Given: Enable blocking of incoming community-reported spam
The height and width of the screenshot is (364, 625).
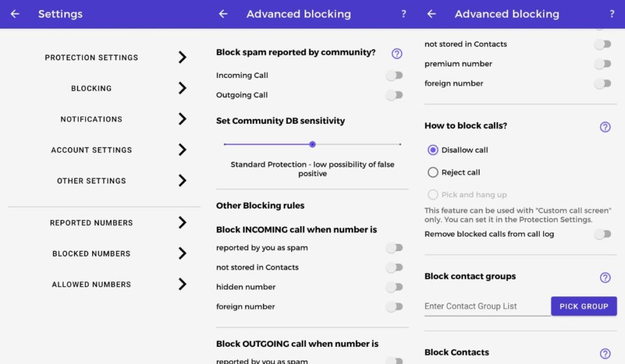Looking at the screenshot, I should pos(394,75).
